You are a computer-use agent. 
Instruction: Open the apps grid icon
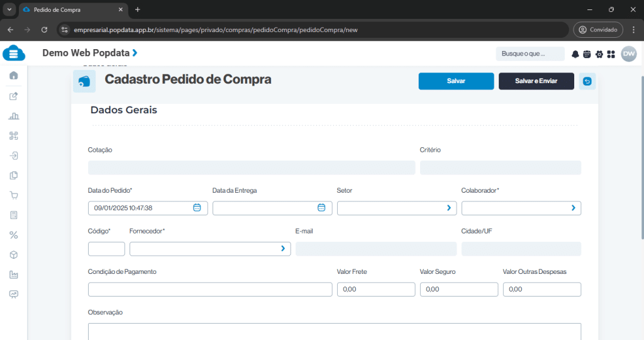point(611,54)
